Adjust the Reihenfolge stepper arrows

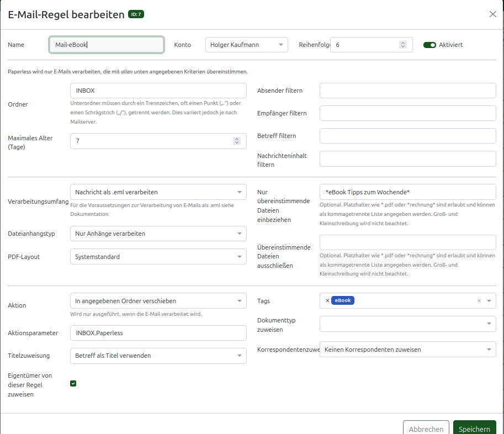tap(403, 45)
